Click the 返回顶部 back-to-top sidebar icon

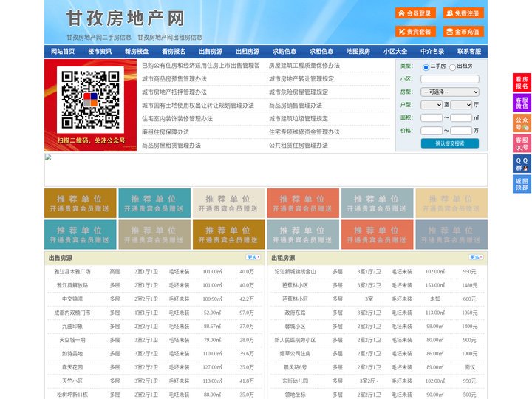522,184
